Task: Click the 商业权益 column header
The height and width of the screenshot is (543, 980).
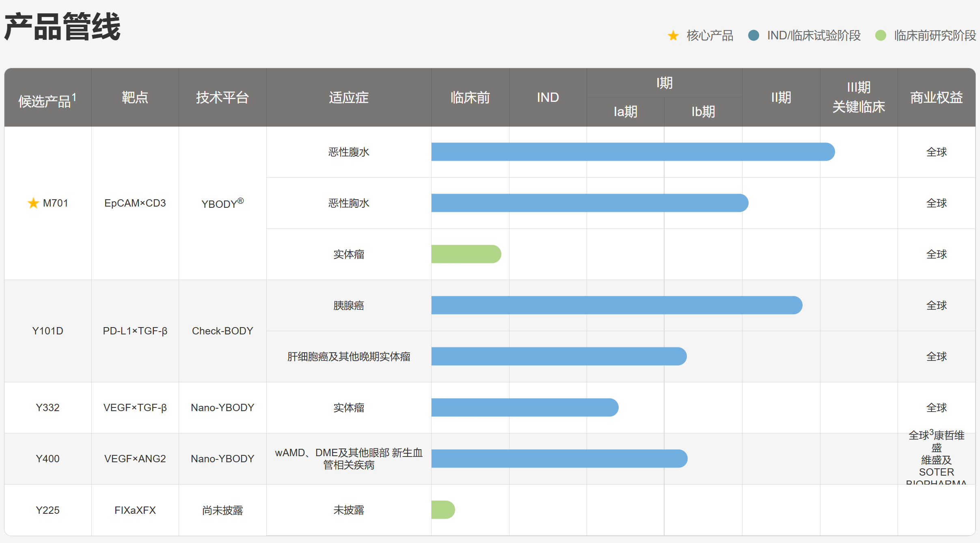Action: coord(937,97)
